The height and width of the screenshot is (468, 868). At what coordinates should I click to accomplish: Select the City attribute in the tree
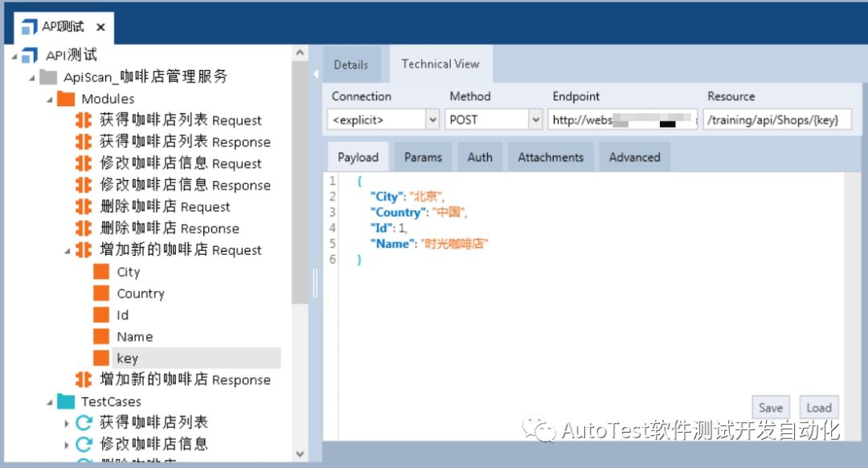[129, 272]
